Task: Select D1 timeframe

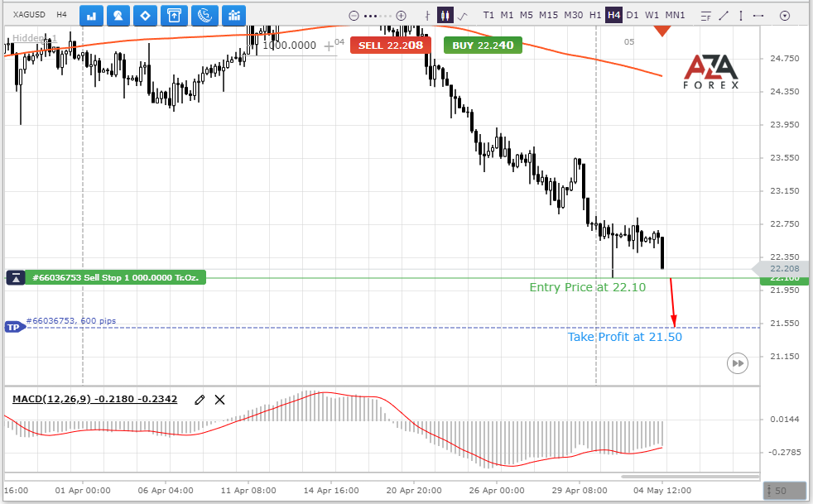Action: click(632, 15)
